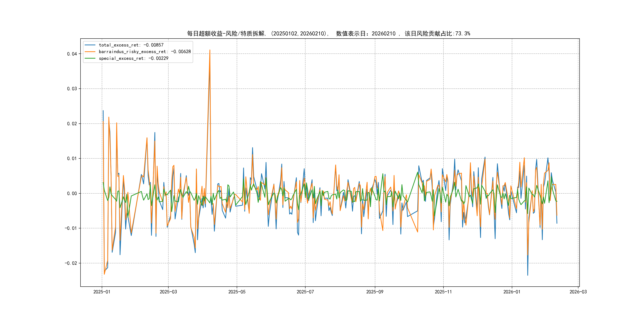Click the 2025-03 x-axis tick label
This screenshot has height=322, width=644.
168,292
